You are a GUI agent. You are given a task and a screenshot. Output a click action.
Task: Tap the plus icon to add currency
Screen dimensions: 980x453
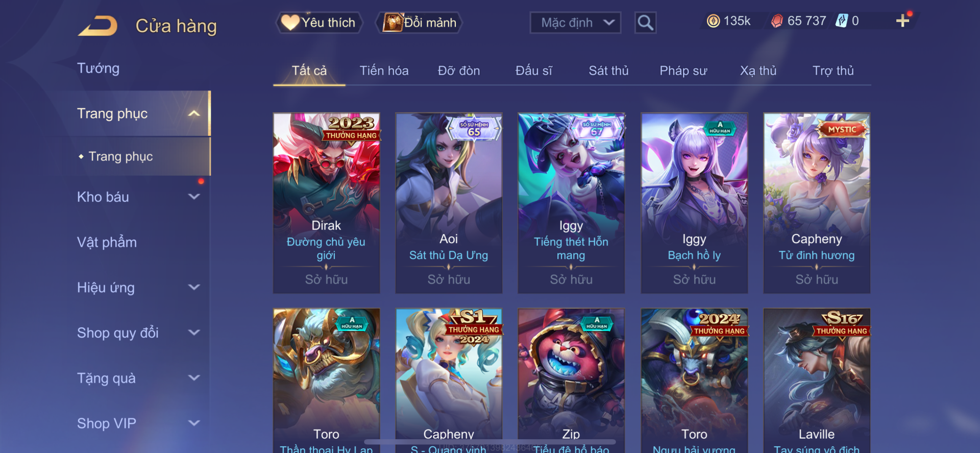pyautogui.click(x=902, y=20)
